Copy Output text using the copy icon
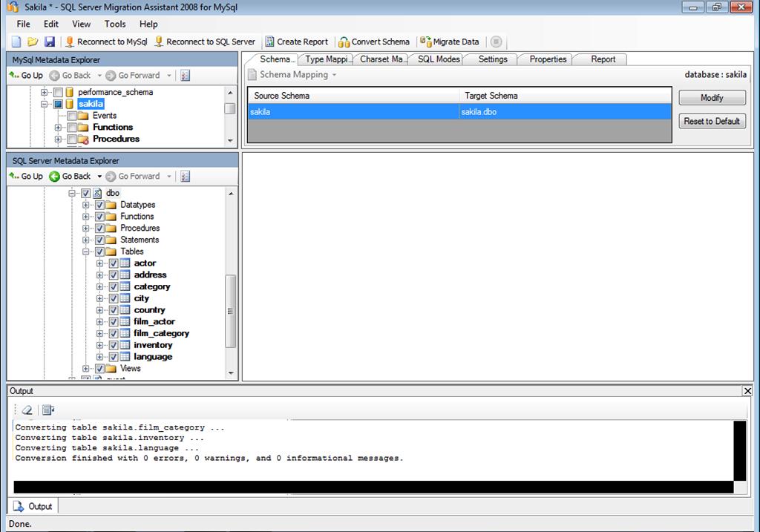 point(48,409)
